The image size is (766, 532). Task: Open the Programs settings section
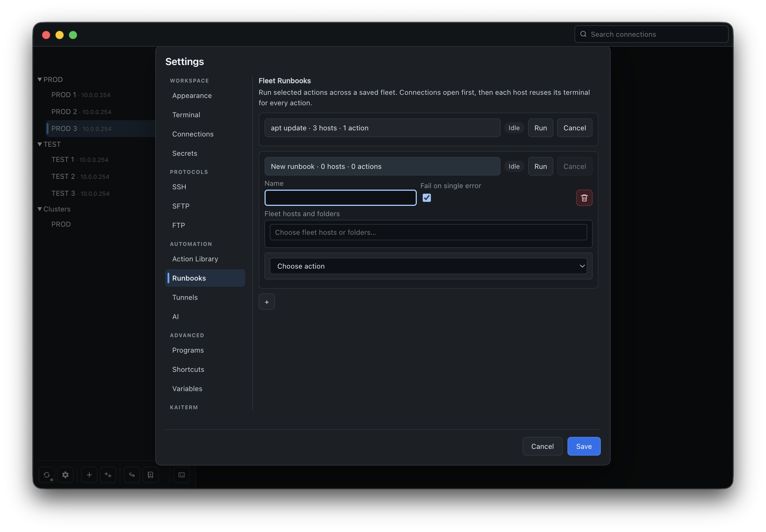point(205,350)
